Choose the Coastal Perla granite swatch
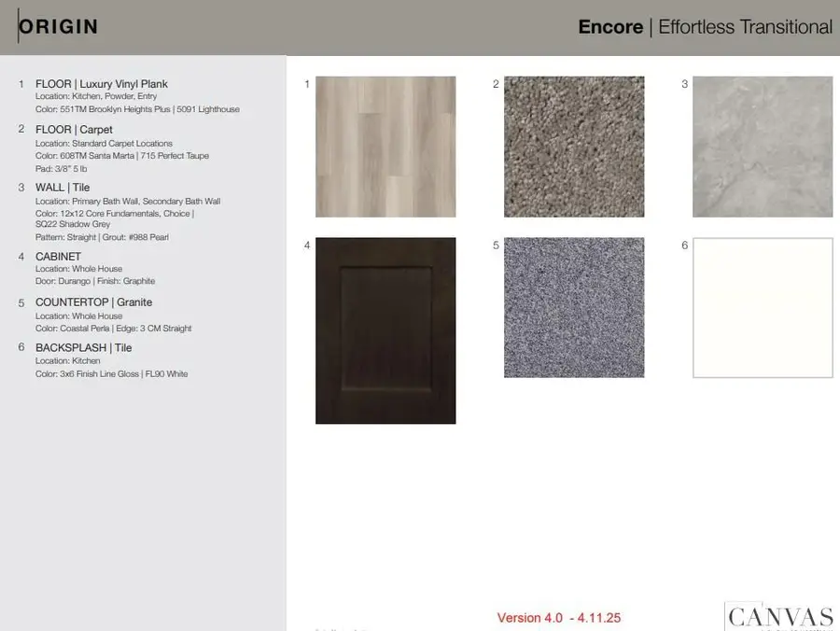This screenshot has width=840, height=631. (x=574, y=307)
